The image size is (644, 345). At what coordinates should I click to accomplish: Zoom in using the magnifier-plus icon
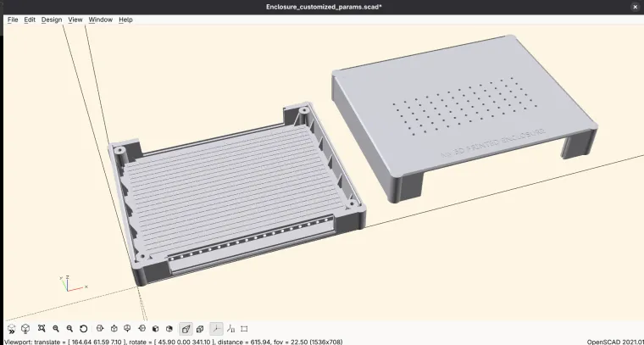(x=56, y=329)
